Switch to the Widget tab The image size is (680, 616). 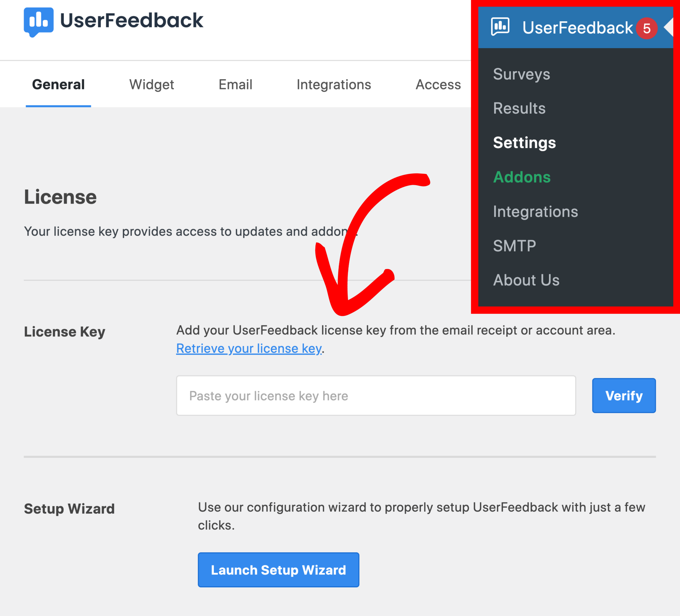tap(151, 84)
